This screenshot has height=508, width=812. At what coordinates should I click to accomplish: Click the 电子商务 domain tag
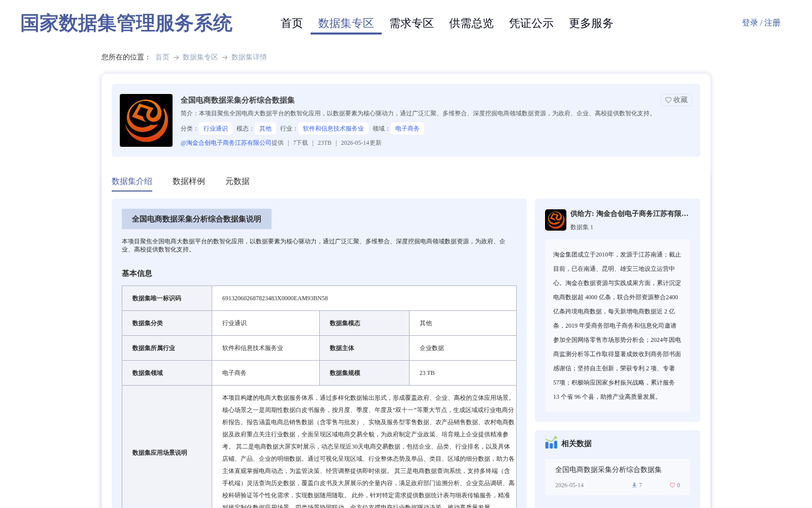[408, 129]
